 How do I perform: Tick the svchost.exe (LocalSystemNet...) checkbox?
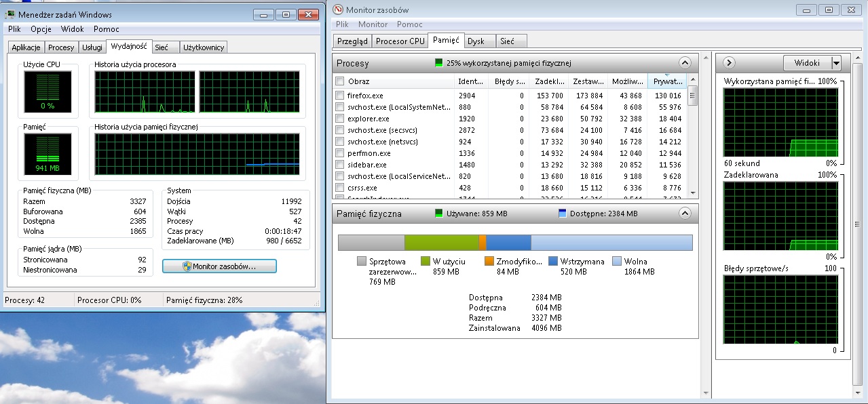(339, 107)
